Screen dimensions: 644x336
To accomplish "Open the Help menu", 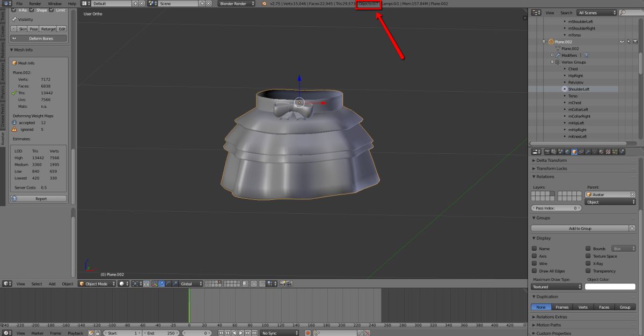I will (72, 3).
